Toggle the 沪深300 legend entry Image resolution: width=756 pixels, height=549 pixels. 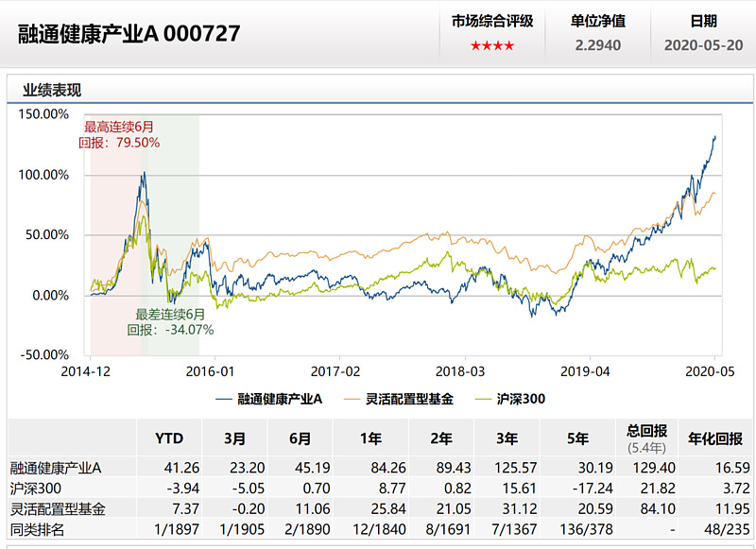(510, 399)
